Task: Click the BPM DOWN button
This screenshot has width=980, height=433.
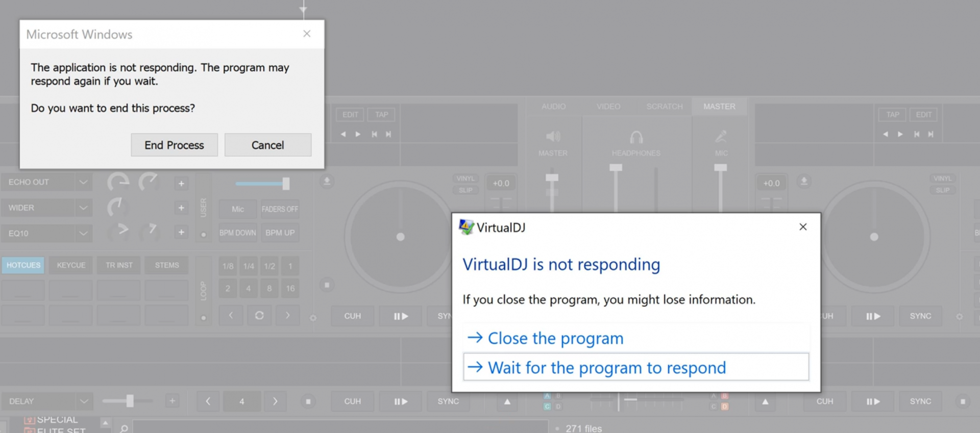Action: tap(238, 233)
